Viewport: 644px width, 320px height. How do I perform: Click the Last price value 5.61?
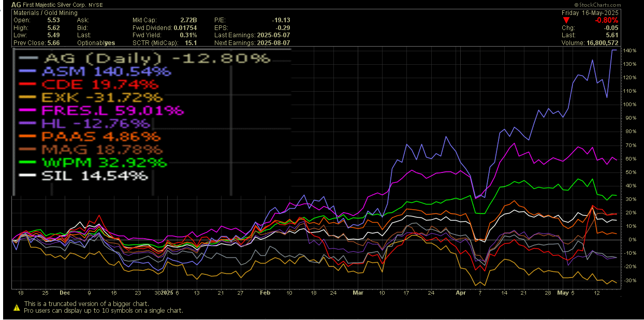(613, 35)
